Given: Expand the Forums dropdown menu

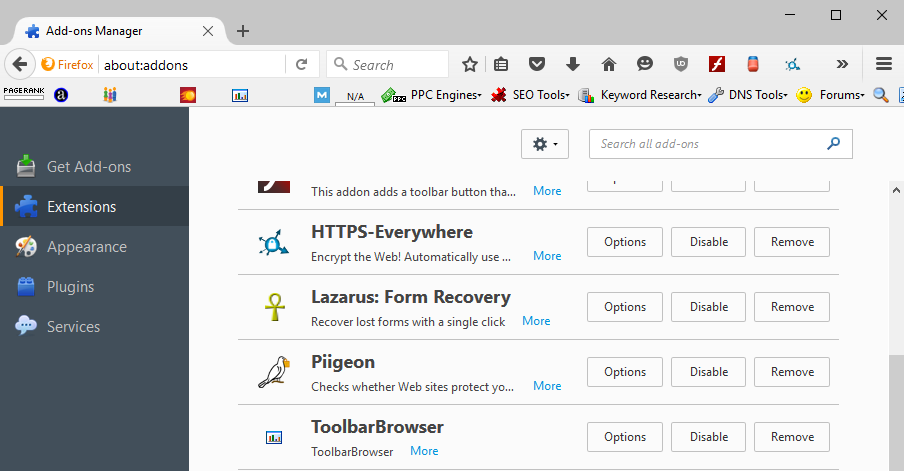Looking at the screenshot, I should coord(830,95).
